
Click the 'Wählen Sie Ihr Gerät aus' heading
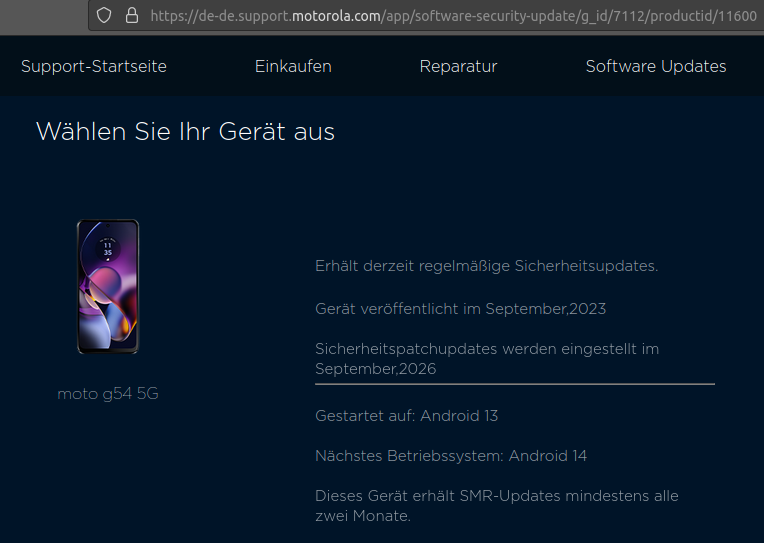[185, 132]
